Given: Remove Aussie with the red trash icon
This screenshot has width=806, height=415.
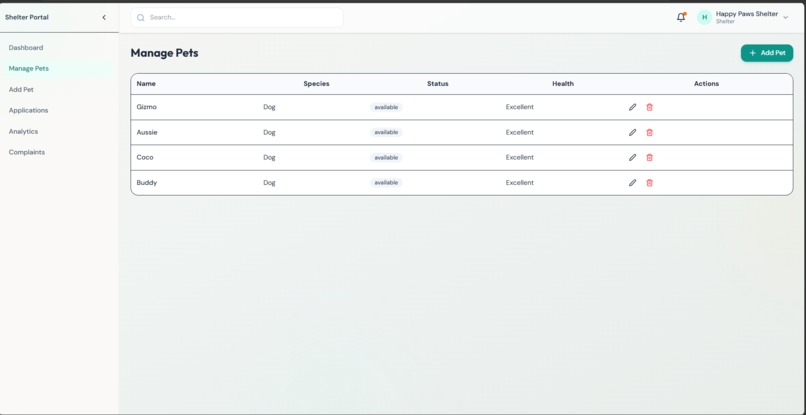Looking at the screenshot, I should coord(649,132).
